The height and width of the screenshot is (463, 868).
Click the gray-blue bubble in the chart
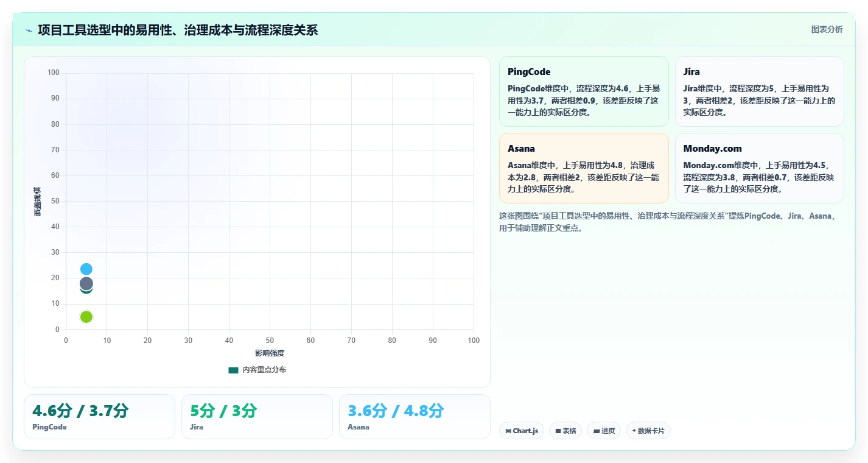click(86, 283)
